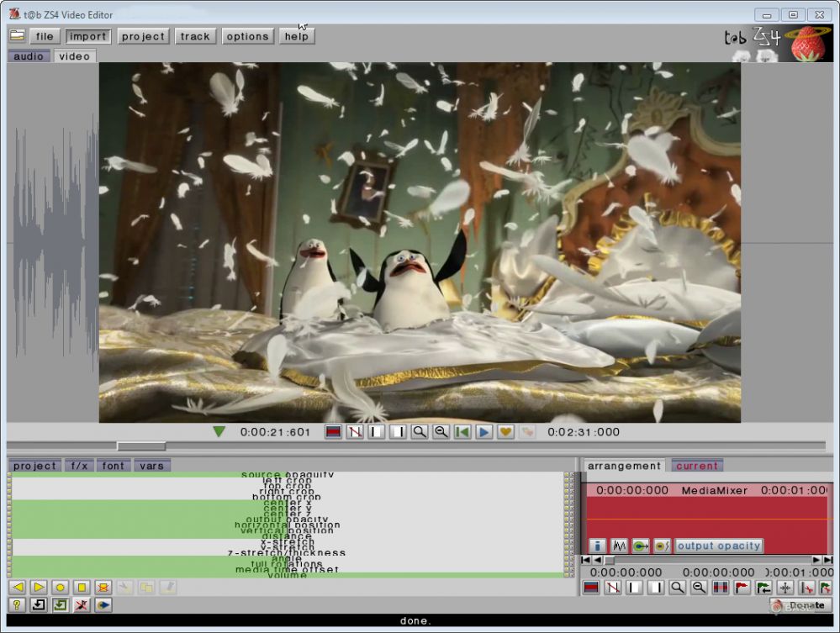Screen dimensions: 840x633
Task: Click the red selection icon in arrangement toolbar
Action: 591,588
